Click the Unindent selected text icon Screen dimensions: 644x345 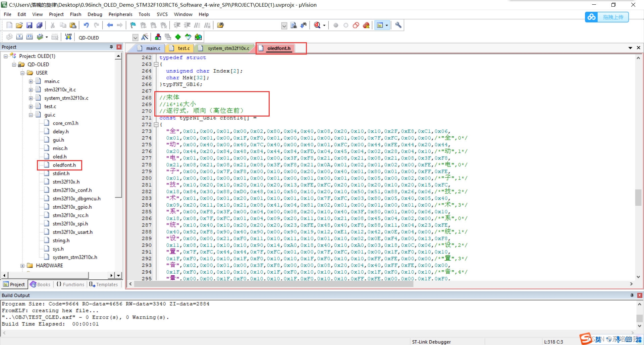(x=187, y=25)
